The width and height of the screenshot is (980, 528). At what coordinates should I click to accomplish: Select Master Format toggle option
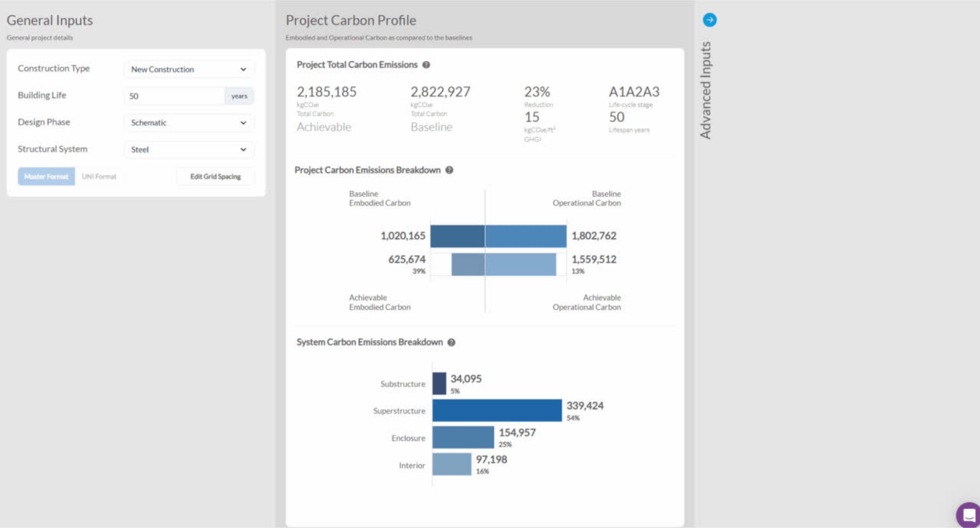[46, 177]
